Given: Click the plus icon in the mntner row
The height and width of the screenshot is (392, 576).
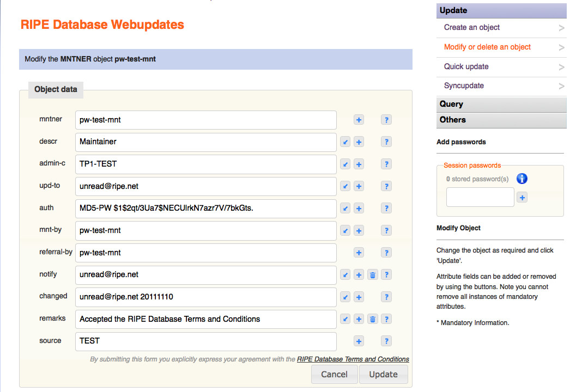Looking at the screenshot, I should point(359,120).
